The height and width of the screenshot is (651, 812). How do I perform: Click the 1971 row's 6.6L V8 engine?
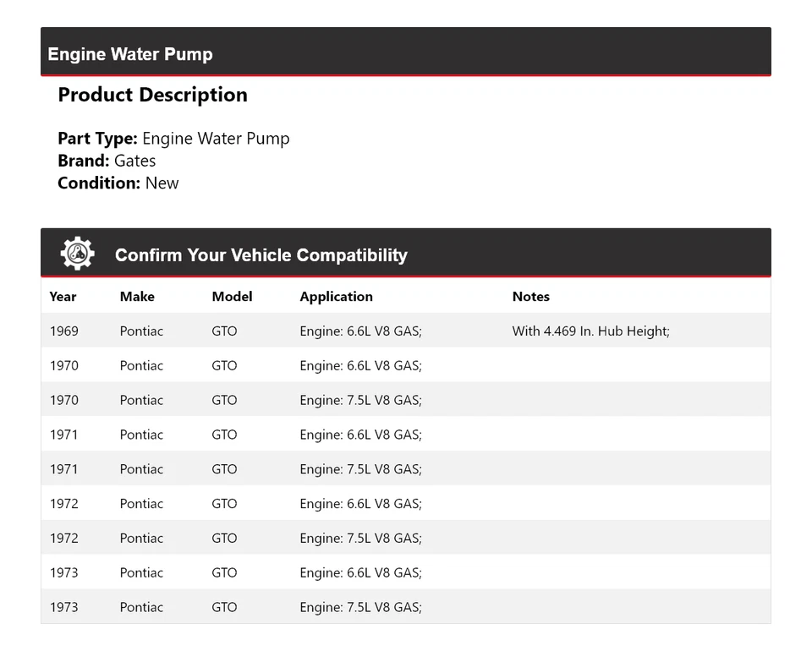coord(360,435)
